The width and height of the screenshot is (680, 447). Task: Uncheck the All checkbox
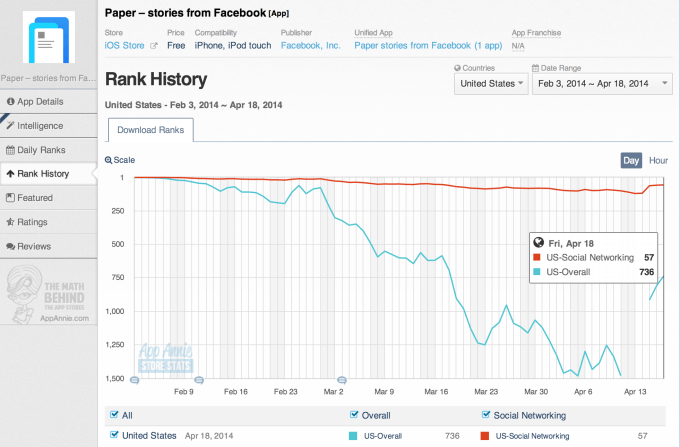pyautogui.click(x=113, y=415)
